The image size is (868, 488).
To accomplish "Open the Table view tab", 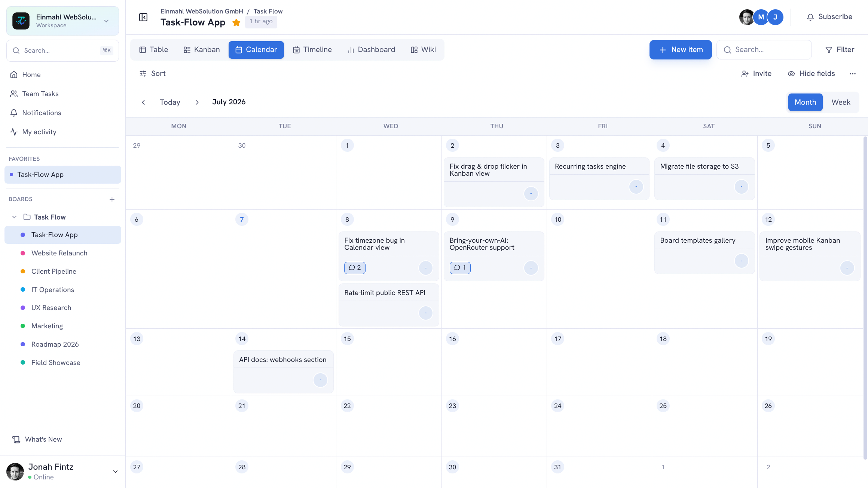I will coord(153,50).
